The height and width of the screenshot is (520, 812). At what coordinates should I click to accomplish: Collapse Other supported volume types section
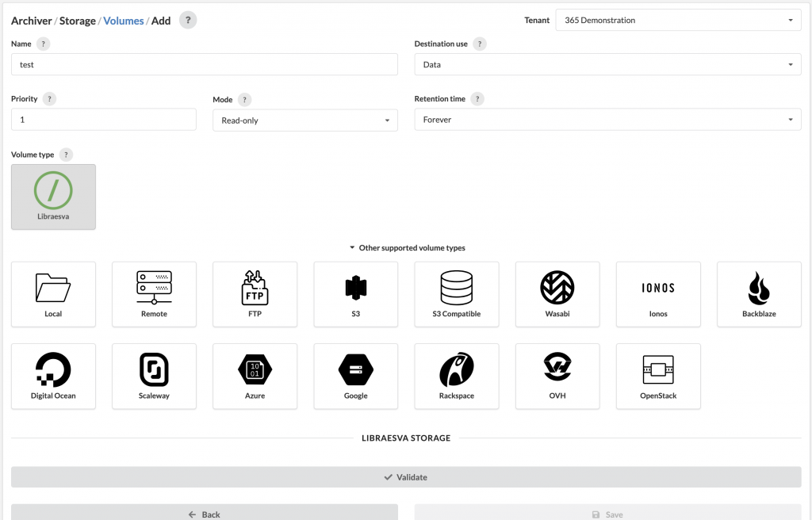tap(407, 248)
